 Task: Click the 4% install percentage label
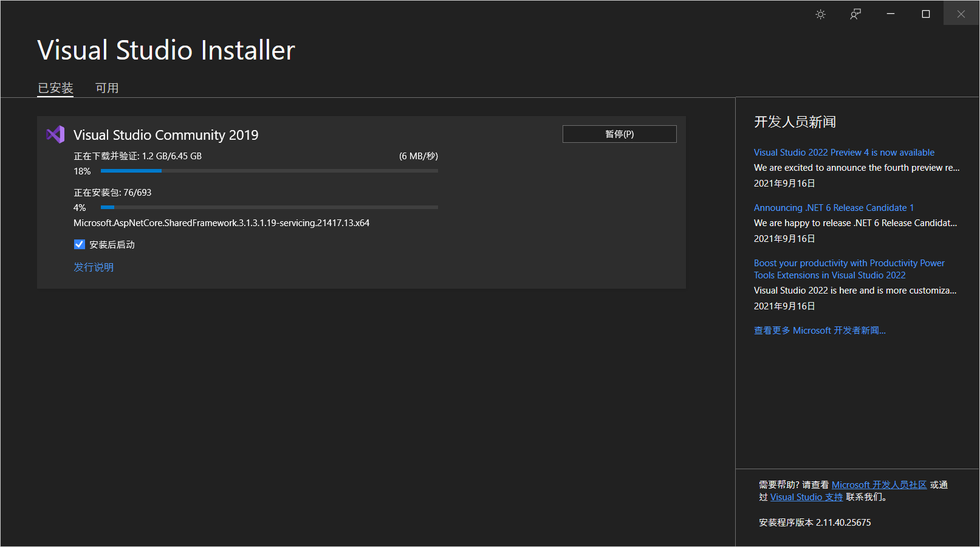point(80,208)
